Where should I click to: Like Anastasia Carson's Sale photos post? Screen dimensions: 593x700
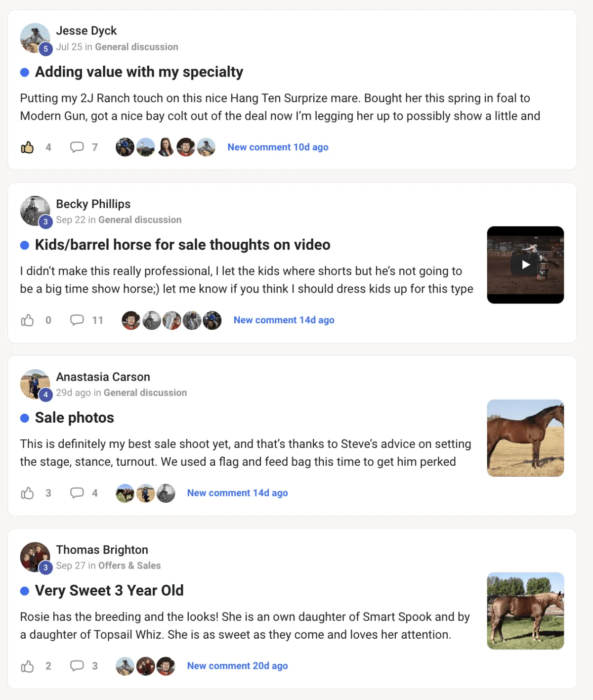28,493
